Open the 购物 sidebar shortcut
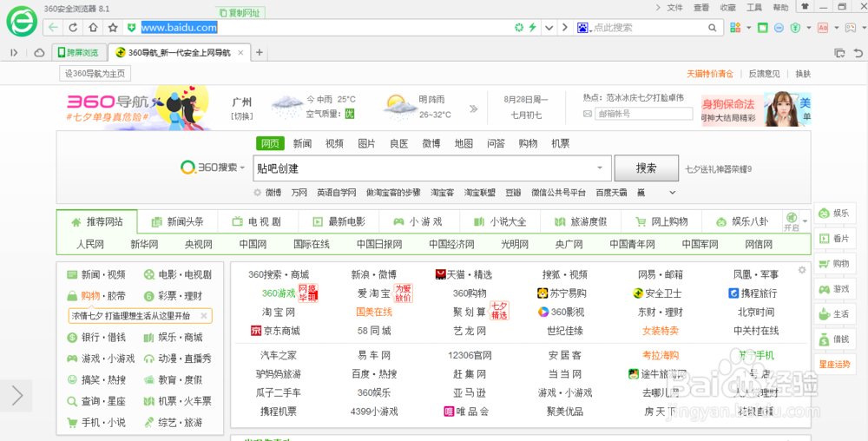 (x=833, y=263)
